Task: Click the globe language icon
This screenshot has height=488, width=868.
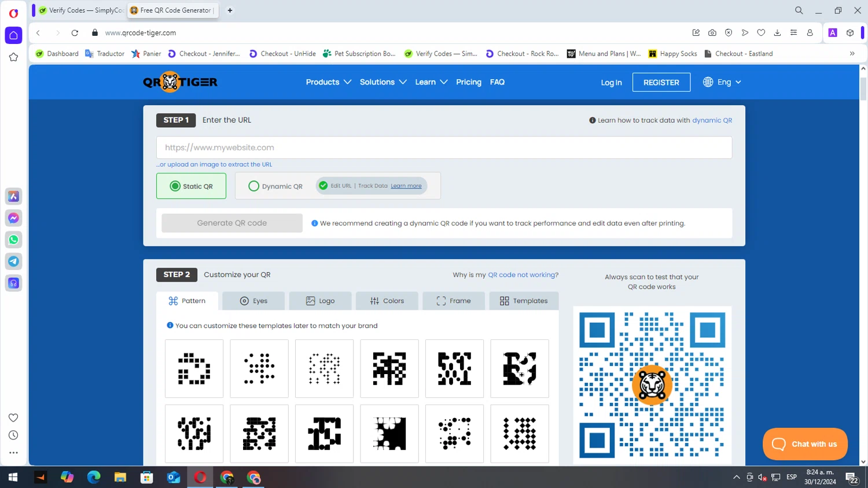Action: click(708, 82)
